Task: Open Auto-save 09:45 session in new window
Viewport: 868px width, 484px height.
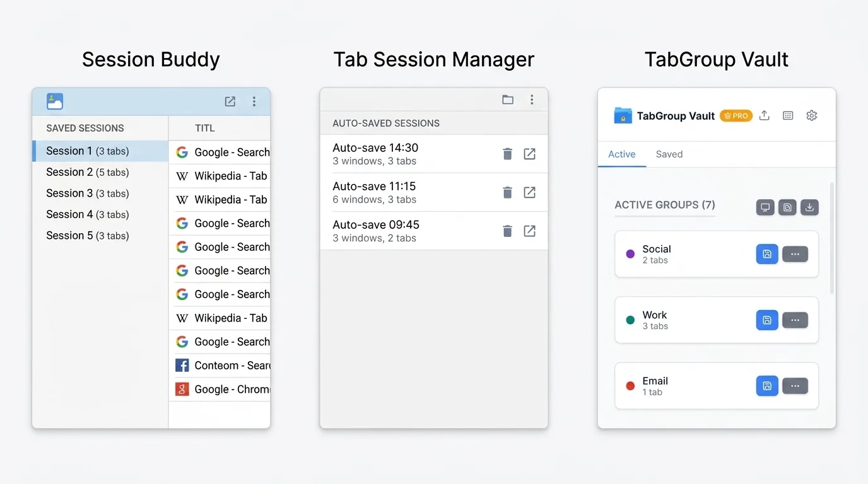Action: (x=530, y=231)
